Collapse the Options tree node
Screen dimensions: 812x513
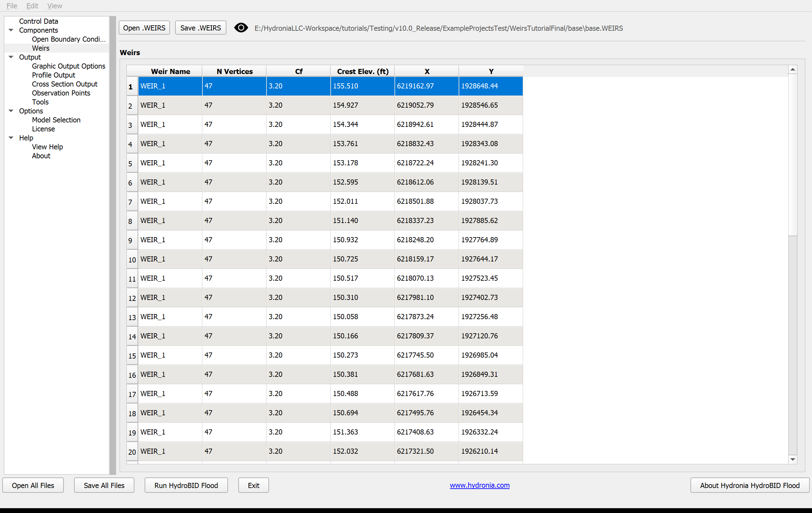click(11, 111)
